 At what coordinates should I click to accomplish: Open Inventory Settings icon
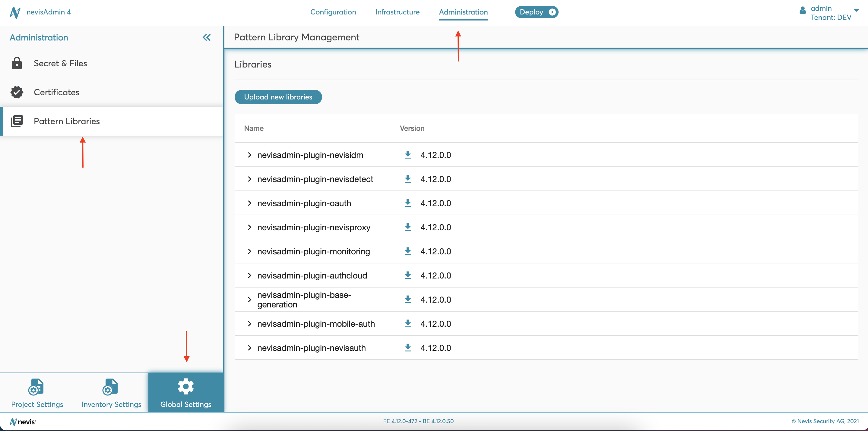110,387
